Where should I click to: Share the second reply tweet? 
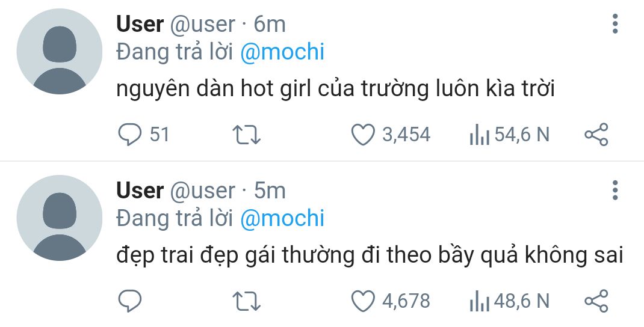coord(596,300)
